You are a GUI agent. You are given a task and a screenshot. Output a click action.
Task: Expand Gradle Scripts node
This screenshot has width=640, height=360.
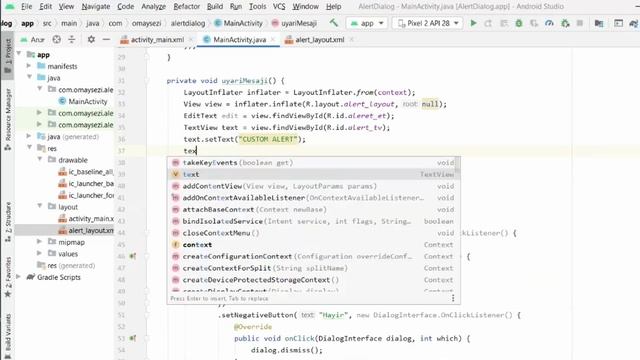[x=19, y=277]
